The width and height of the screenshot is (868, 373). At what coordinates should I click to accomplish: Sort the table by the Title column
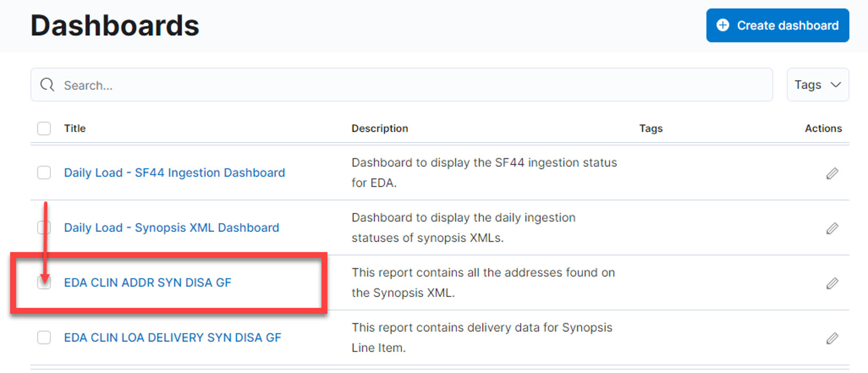74,128
